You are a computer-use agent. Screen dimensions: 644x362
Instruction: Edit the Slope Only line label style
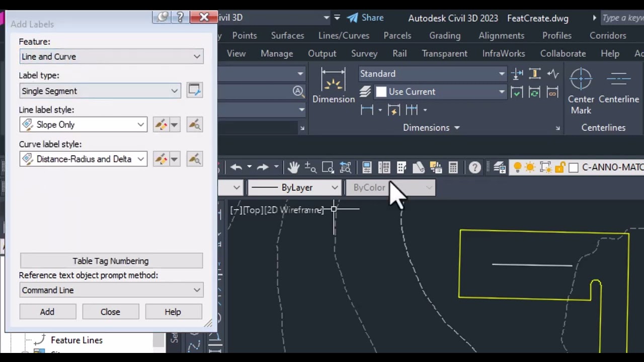161,125
